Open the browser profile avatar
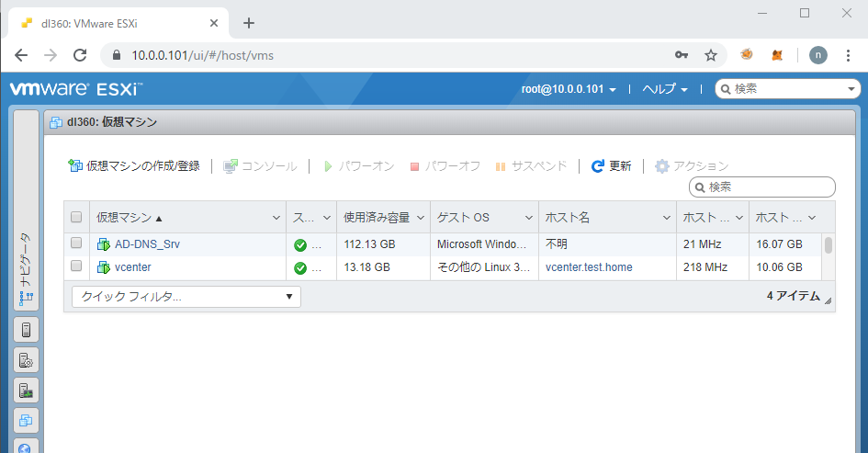 pyautogui.click(x=818, y=55)
